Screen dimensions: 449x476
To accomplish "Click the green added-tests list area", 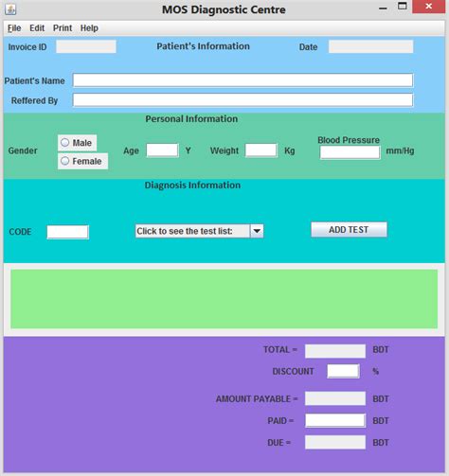I will tap(224, 299).
